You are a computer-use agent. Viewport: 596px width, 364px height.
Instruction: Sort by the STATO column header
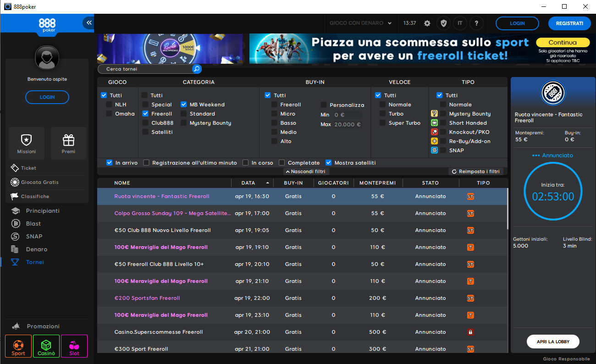coord(430,183)
